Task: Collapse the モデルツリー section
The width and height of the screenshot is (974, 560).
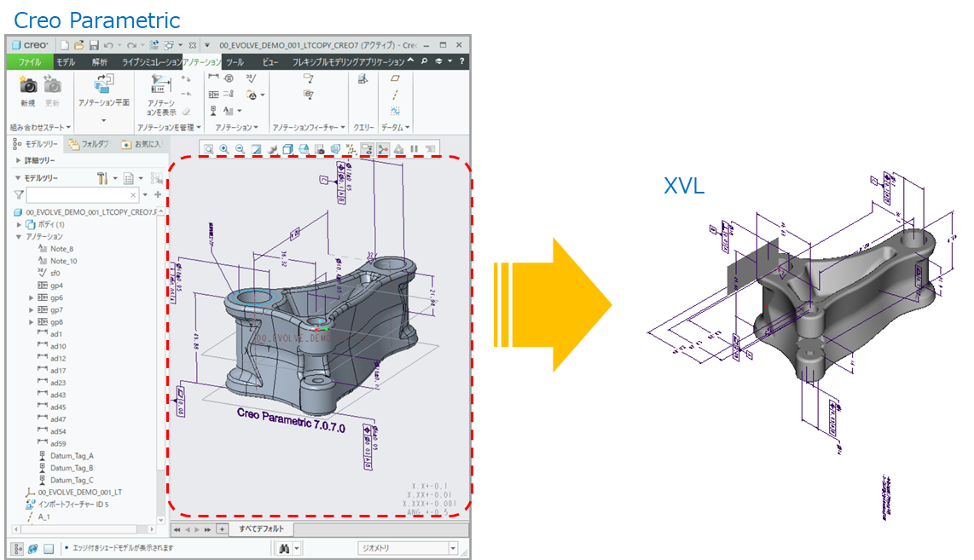Action: coord(18,178)
